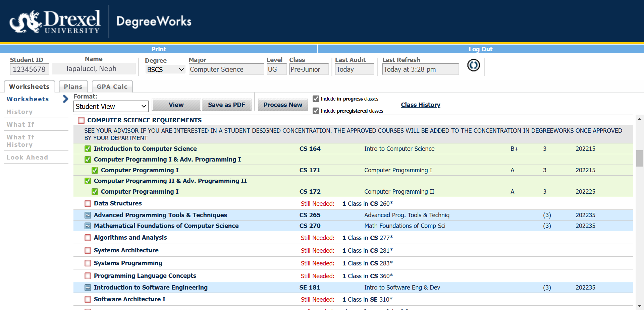Click in-progress icon for Introduction to Software Engineering
The height and width of the screenshot is (310, 644).
coord(88,288)
